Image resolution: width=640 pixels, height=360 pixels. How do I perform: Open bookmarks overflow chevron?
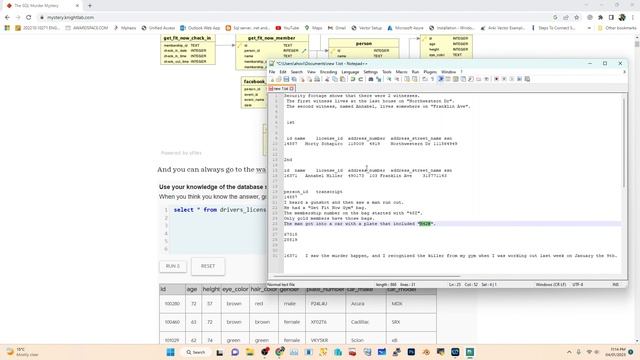click(x=589, y=28)
